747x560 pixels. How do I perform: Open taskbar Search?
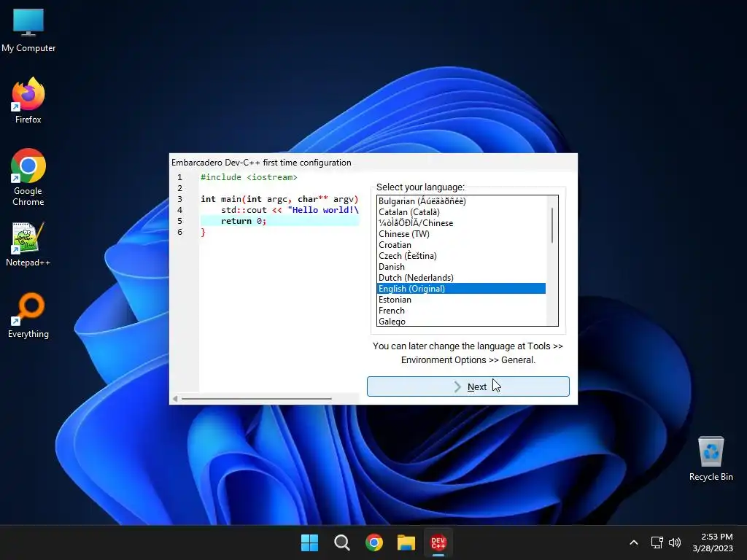point(341,542)
